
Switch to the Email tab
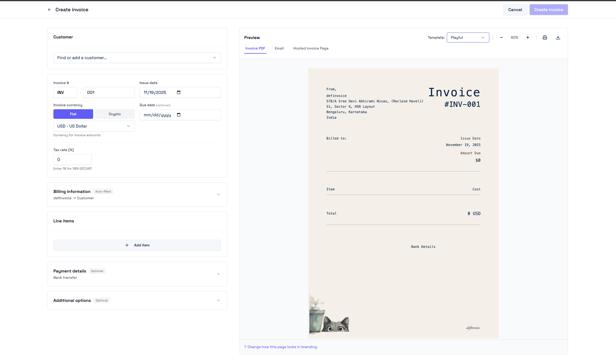click(279, 48)
